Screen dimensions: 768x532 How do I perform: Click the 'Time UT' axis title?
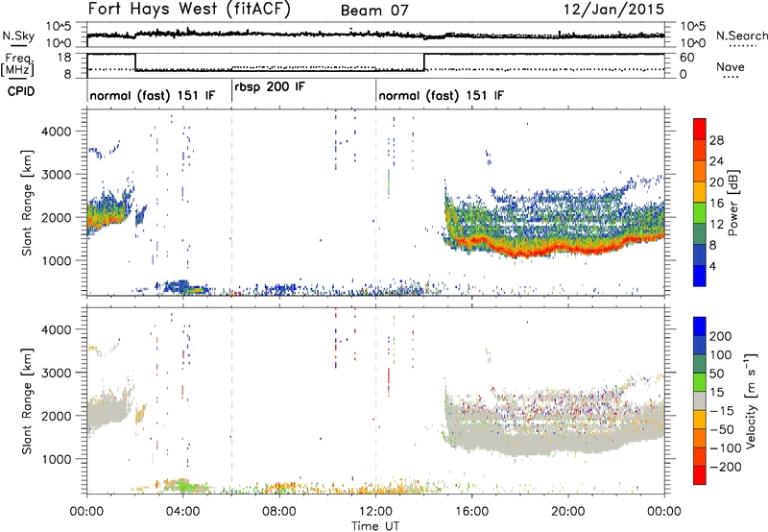(x=375, y=526)
